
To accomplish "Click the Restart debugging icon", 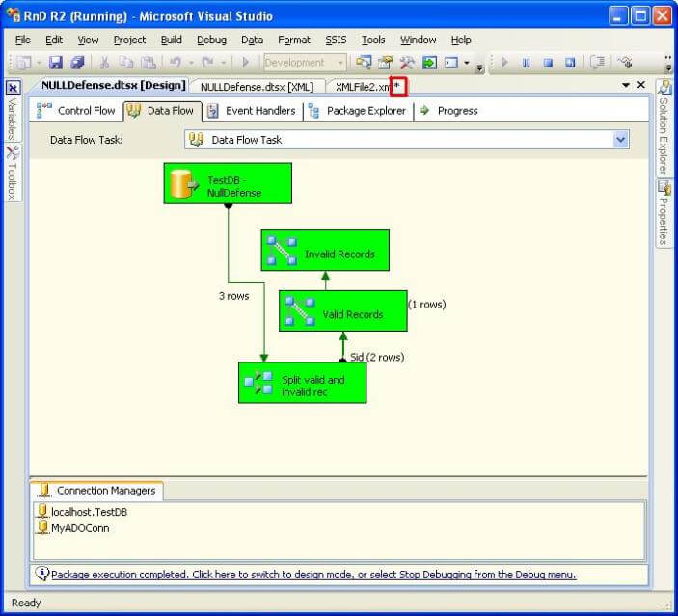I will point(570,63).
